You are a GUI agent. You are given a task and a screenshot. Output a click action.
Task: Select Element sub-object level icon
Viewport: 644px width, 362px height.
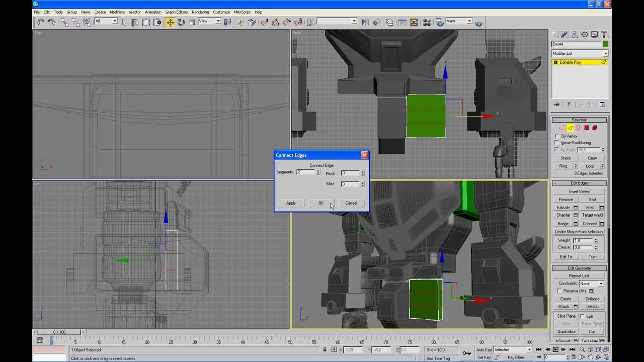pos(594,128)
